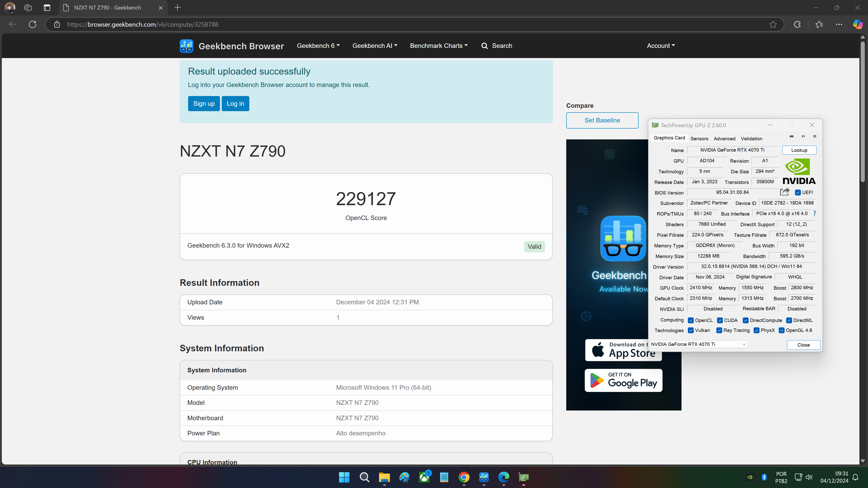Image resolution: width=868 pixels, height=488 pixels.
Task: Click the GPU-Z refresh icon
Action: pos(803,136)
